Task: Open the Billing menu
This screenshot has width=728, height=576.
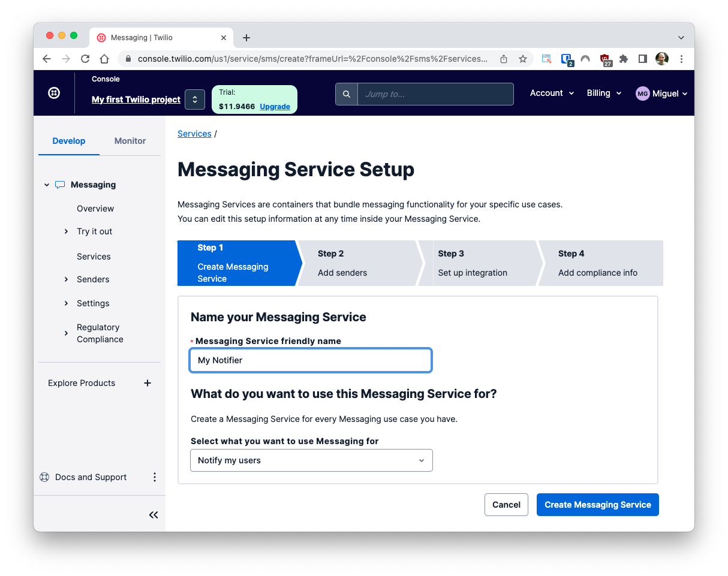Action: click(x=604, y=93)
